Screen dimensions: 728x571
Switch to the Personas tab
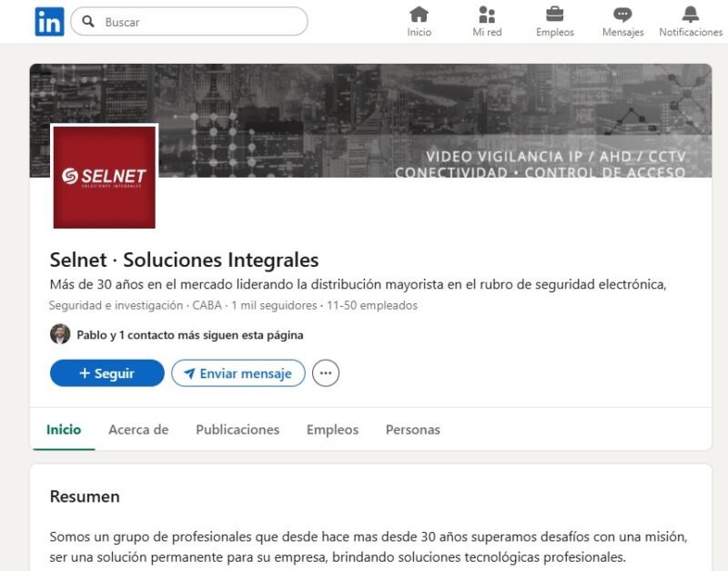coord(413,430)
